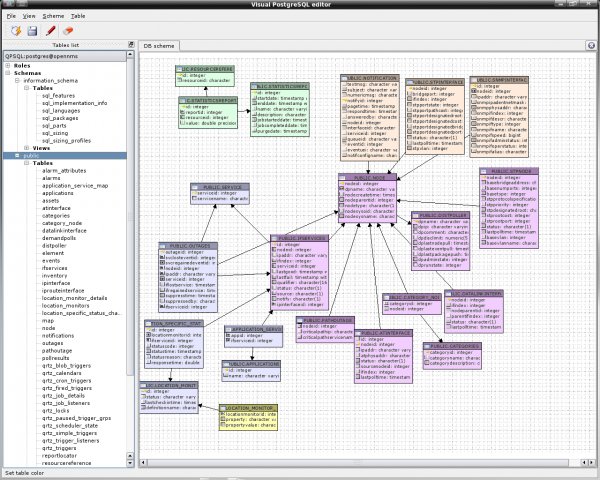
Task: Click the tables list vertical scrollbar
Action: (x=129, y=250)
